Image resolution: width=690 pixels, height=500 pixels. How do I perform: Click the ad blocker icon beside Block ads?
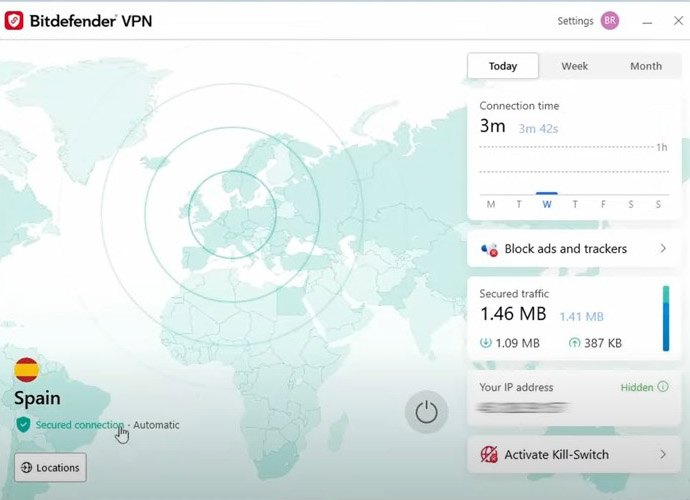pyautogui.click(x=489, y=249)
